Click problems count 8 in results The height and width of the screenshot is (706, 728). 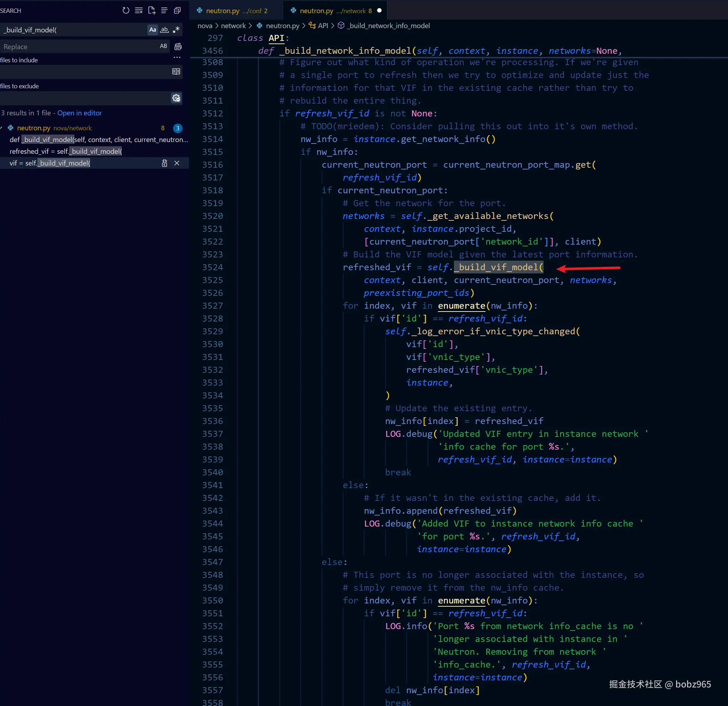click(x=163, y=128)
